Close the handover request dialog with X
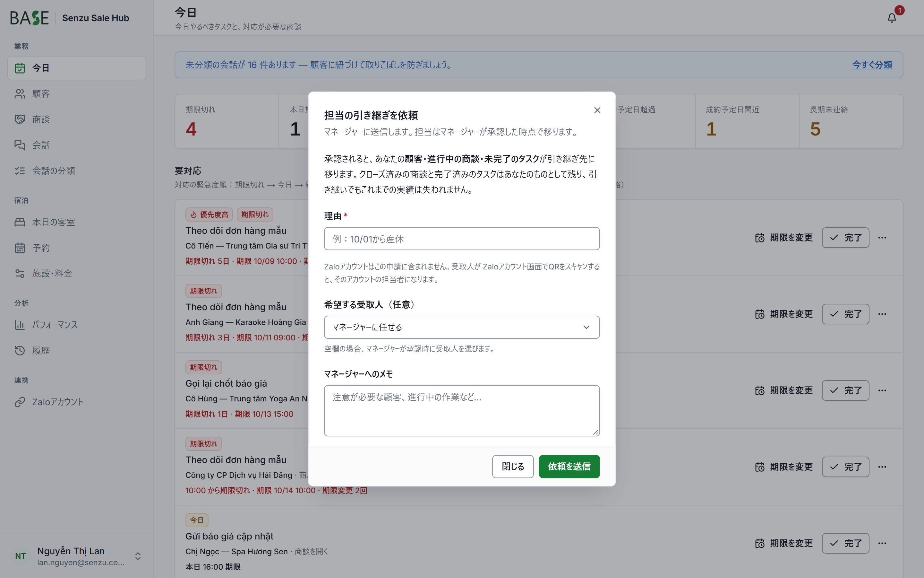The width and height of the screenshot is (924, 578). (x=597, y=110)
